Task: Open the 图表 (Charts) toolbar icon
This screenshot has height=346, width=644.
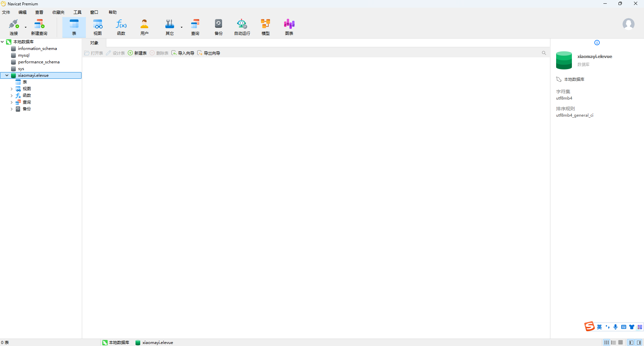Action: (x=289, y=27)
